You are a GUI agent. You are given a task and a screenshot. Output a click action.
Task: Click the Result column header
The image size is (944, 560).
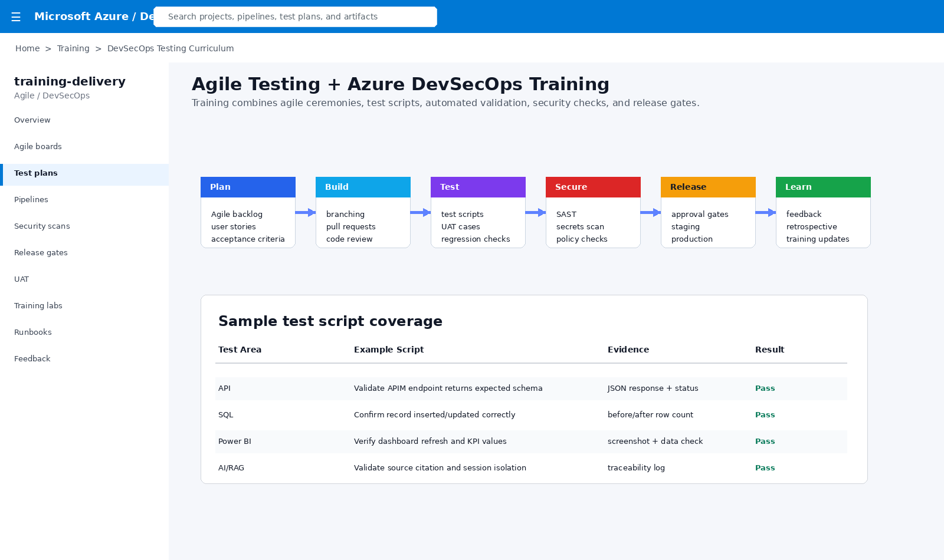tap(769, 350)
